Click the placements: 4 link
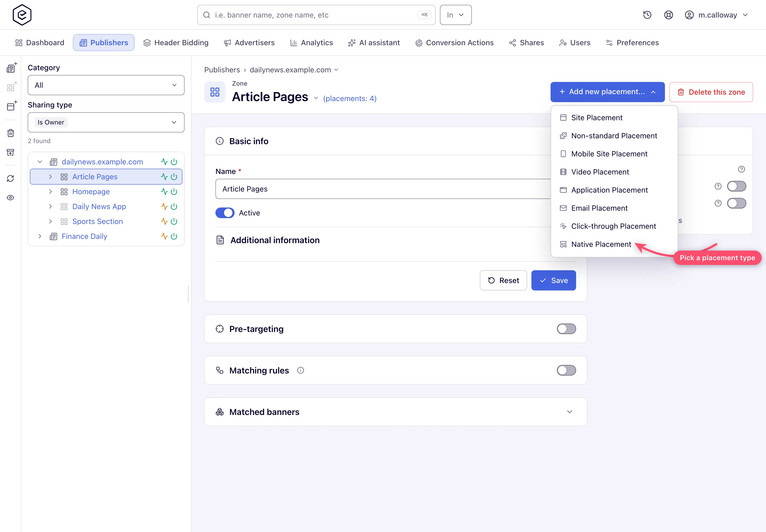Viewport: 766px width, 532px height. pos(350,99)
